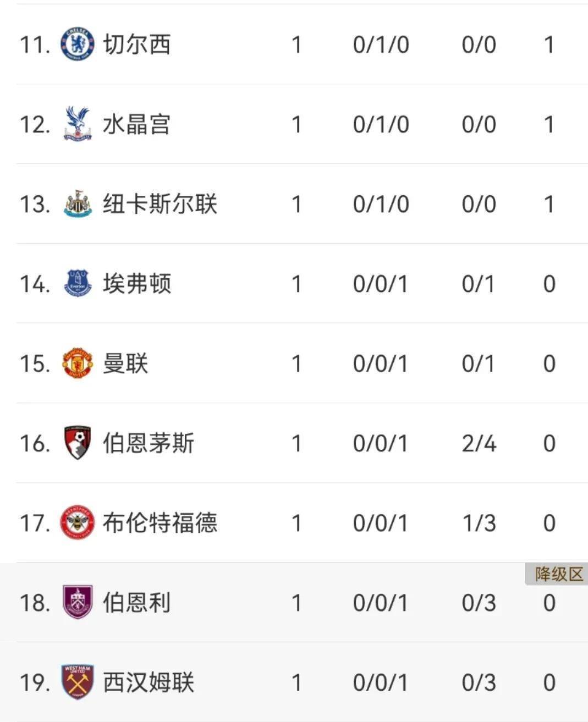
Task: Select the 纽卡斯尔联 team name
Action: (x=160, y=204)
